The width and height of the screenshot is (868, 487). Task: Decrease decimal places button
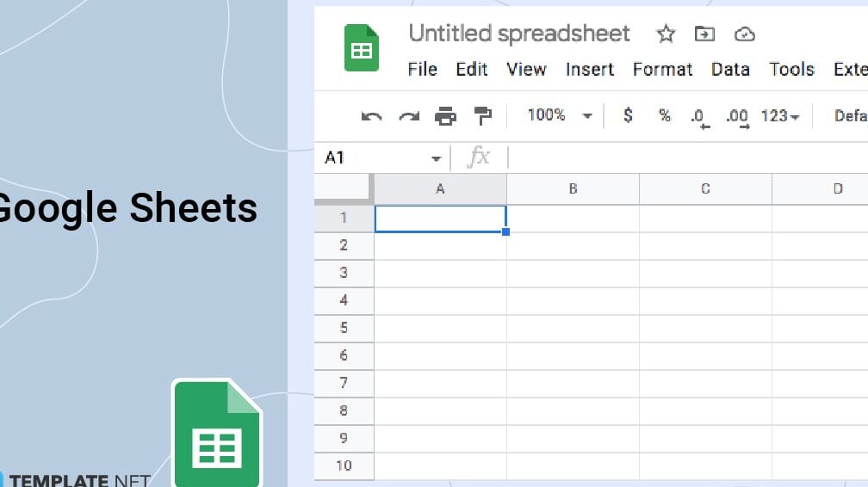(698, 116)
